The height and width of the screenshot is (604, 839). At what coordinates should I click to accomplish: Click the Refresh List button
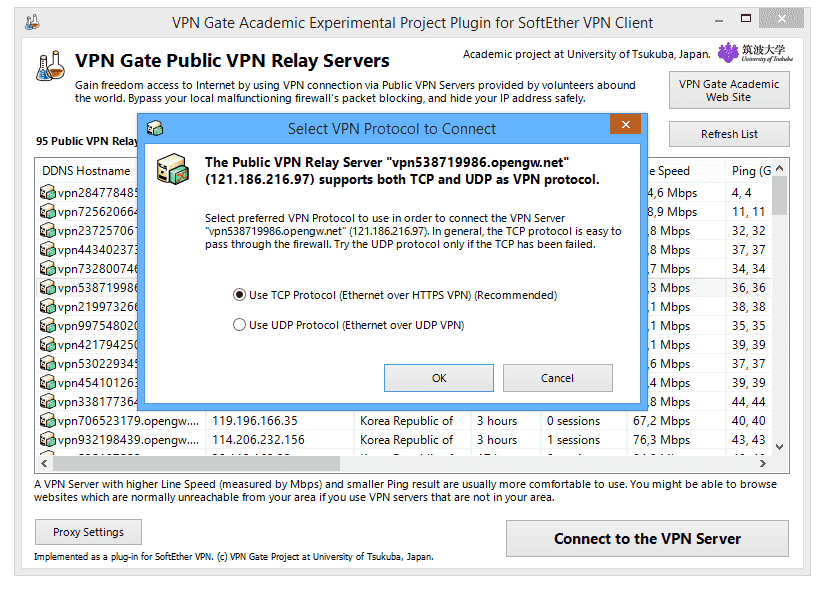(x=729, y=134)
